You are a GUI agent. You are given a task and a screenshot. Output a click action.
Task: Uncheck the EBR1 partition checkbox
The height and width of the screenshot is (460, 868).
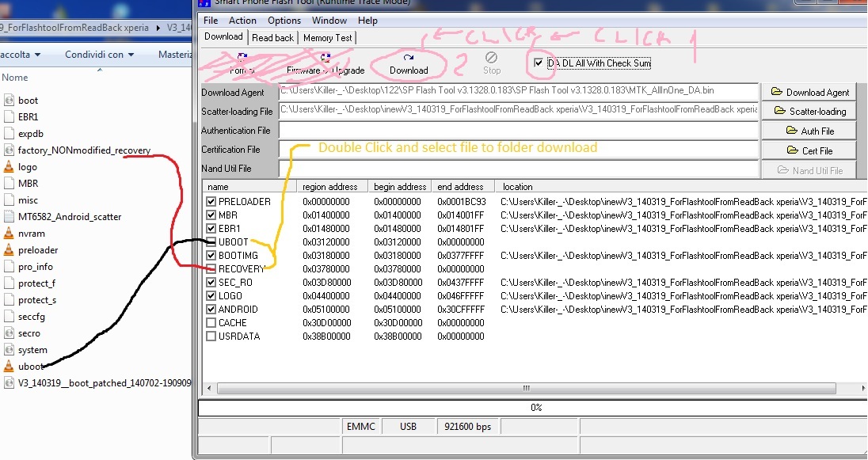tap(211, 228)
